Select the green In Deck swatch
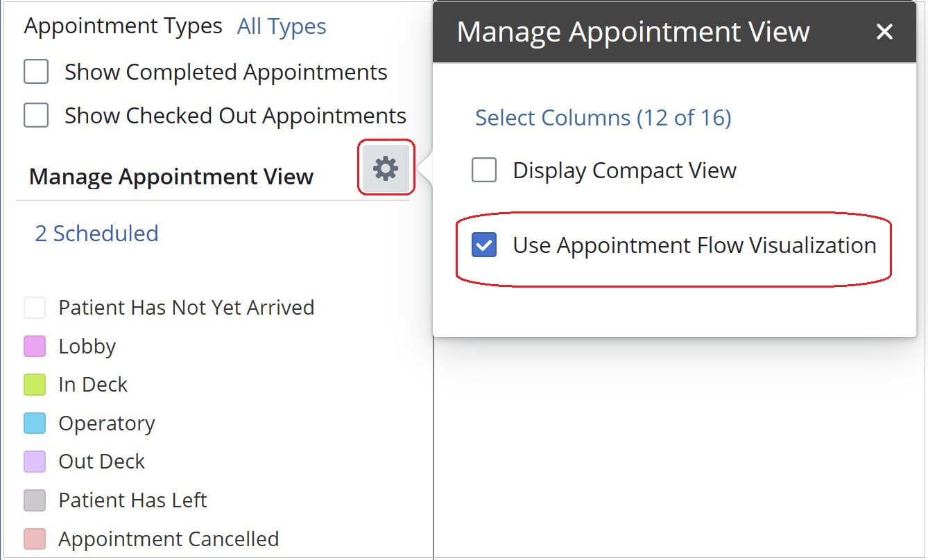This screenshot has width=928, height=560. 35,384
